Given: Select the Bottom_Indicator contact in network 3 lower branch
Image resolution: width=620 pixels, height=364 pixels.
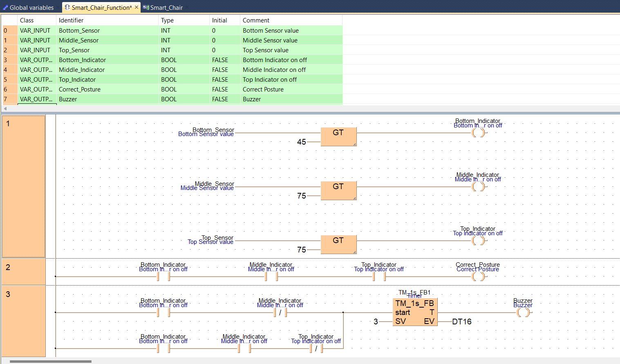Looking at the screenshot, I should tap(163, 348).
